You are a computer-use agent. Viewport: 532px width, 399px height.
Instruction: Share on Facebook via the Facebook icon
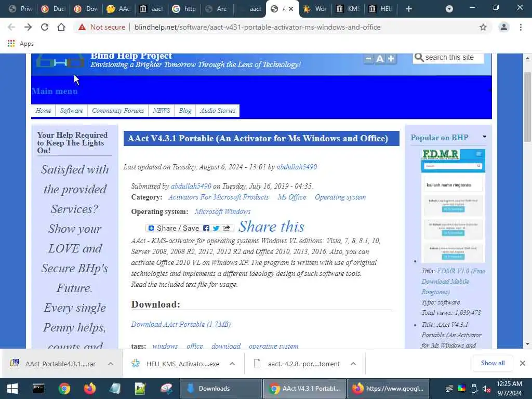click(206, 229)
